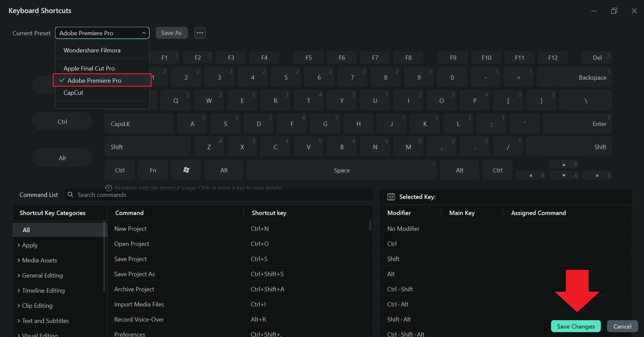
Task: Click the Ctrl+Shift modifier row
Action: click(506, 289)
